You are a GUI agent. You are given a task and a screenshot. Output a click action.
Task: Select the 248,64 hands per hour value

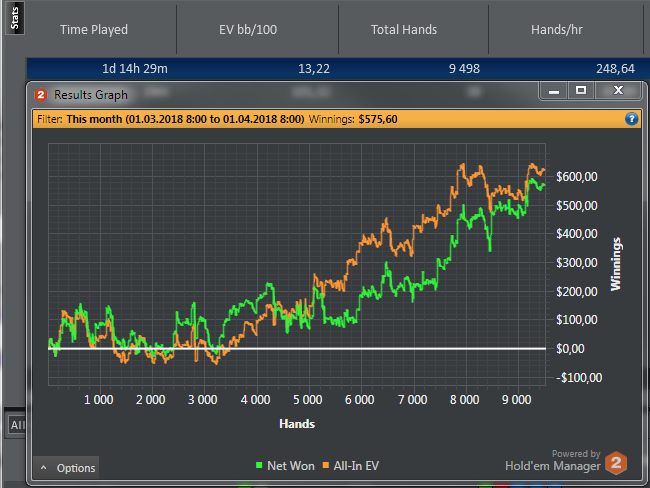(615, 69)
